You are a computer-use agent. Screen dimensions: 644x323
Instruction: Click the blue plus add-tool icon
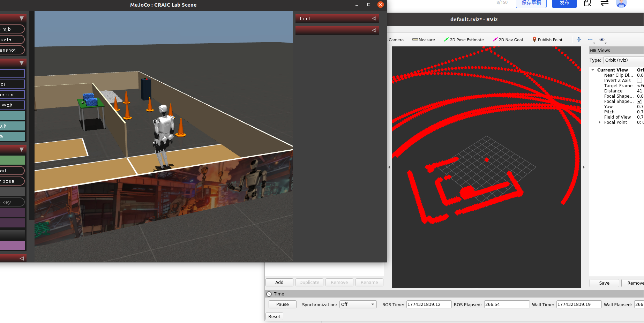point(579,39)
